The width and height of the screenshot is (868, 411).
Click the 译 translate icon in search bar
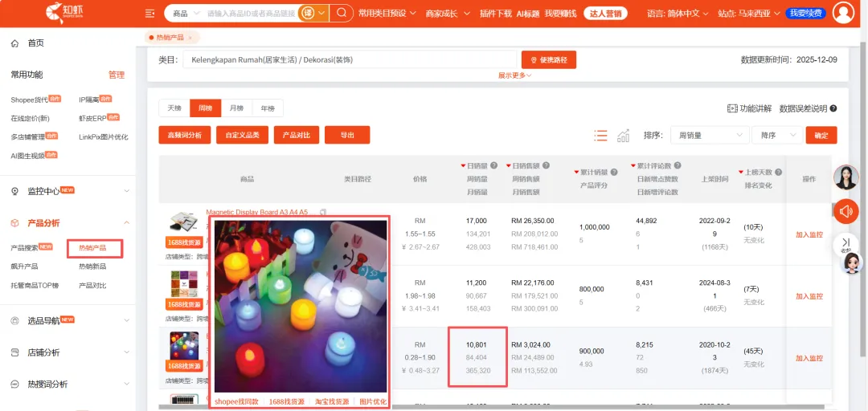click(x=306, y=13)
